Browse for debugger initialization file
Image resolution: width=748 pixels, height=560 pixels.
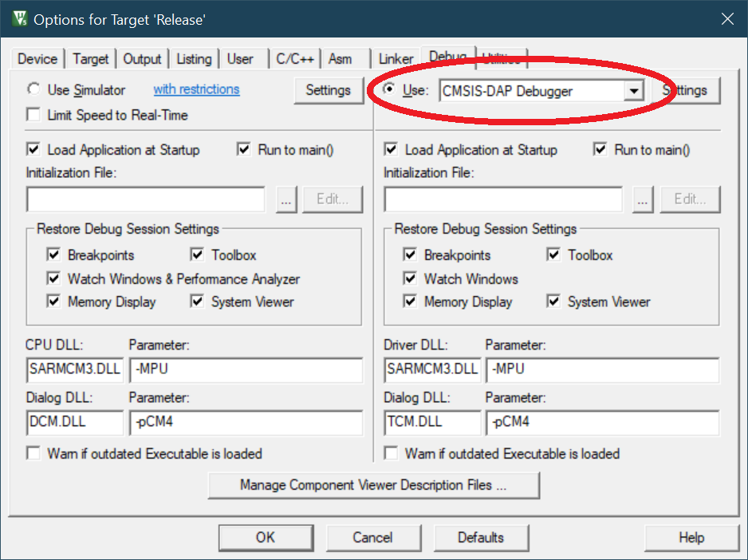643,199
